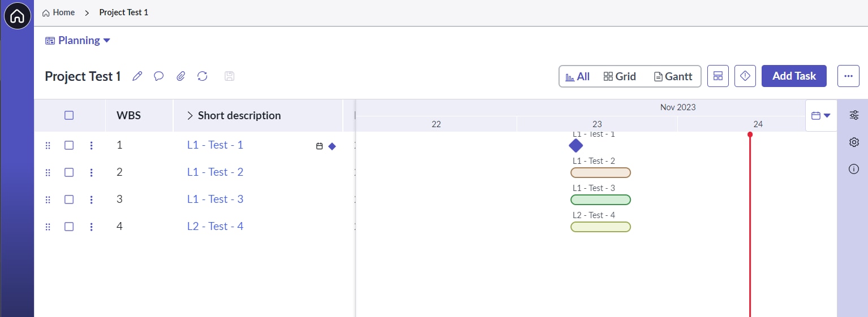Tick the select-all checkbox in header row

69,115
